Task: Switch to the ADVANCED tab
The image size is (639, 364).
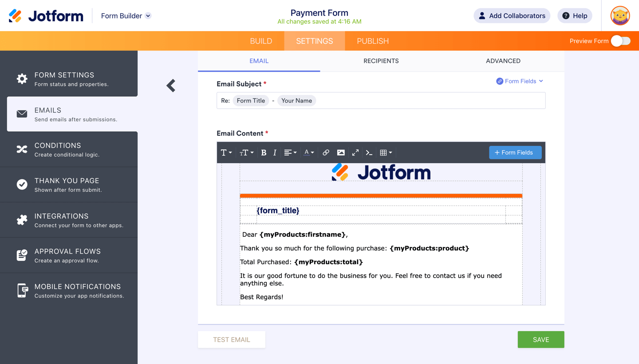Action: click(x=503, y=61)
